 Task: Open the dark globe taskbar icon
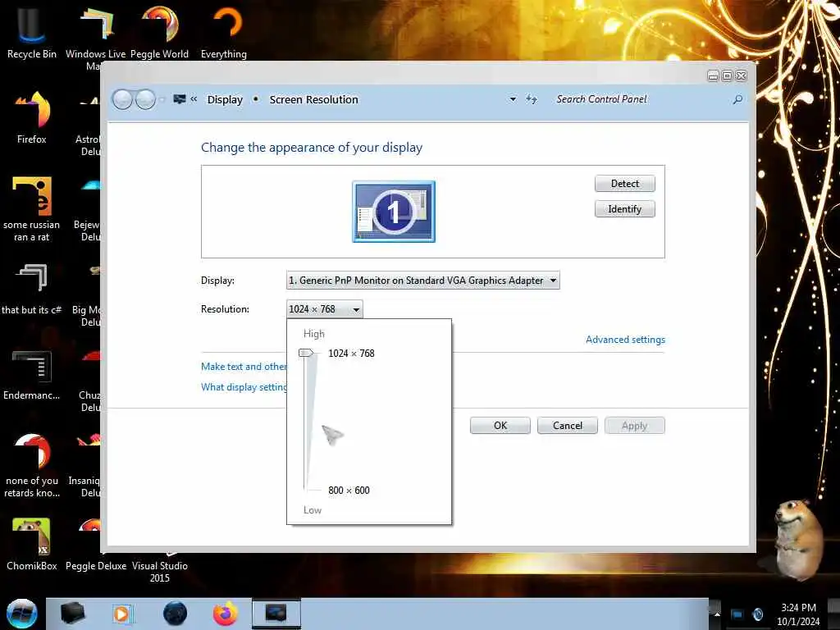175,614
